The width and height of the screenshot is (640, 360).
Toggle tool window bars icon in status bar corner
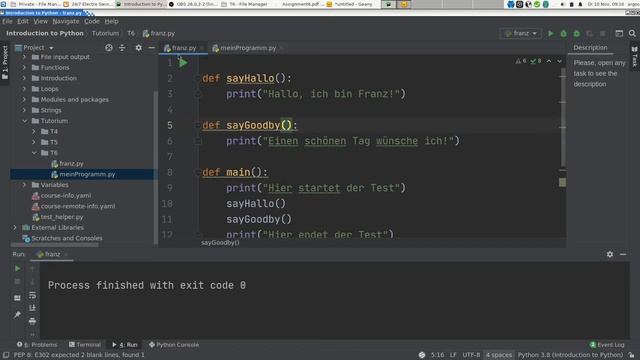coord(6,355)
